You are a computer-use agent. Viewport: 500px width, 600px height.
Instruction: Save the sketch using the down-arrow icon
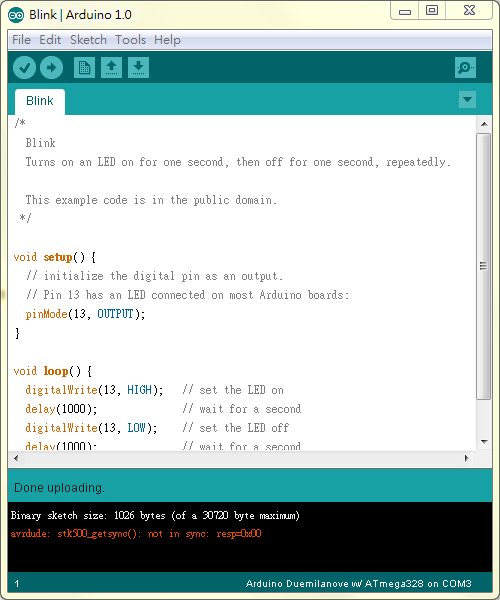tap(138, 68)
